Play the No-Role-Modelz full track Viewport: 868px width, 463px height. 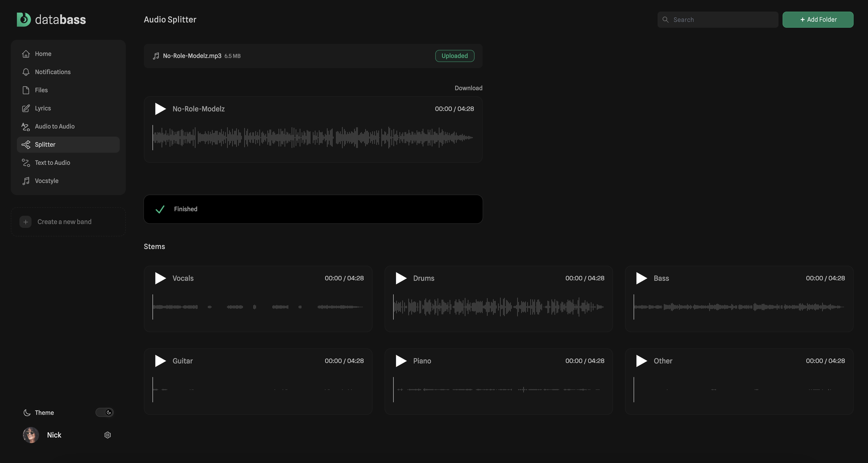[x=160, y=109]
